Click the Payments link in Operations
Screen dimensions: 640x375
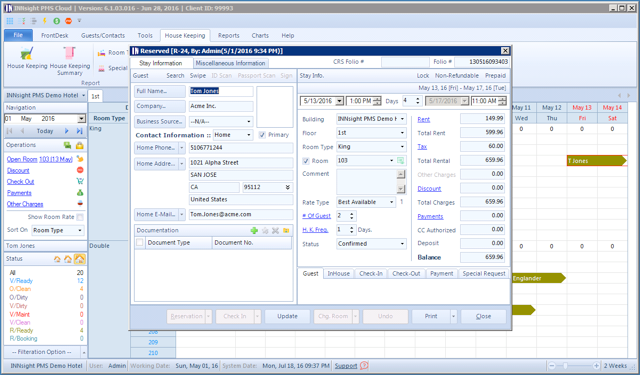point(19,193)
